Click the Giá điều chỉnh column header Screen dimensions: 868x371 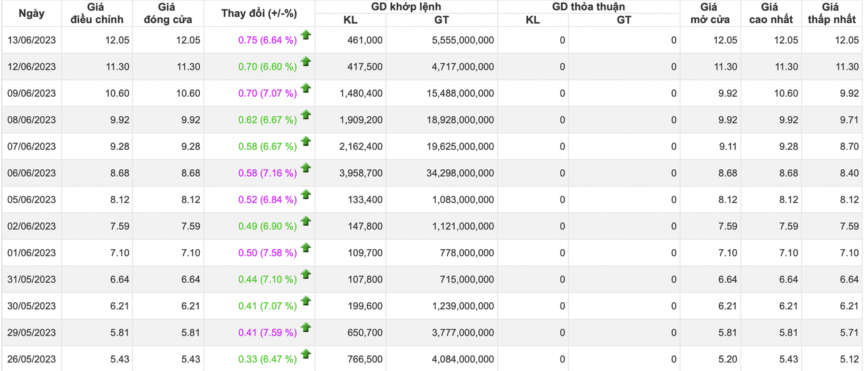click(97, 13)
